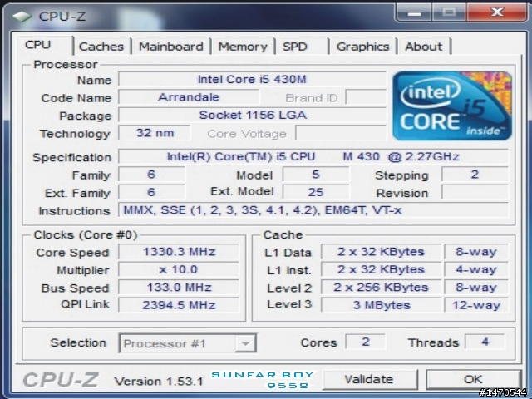Click the Cores value 2
Screen dimensions: 532x399
[366, 342]
